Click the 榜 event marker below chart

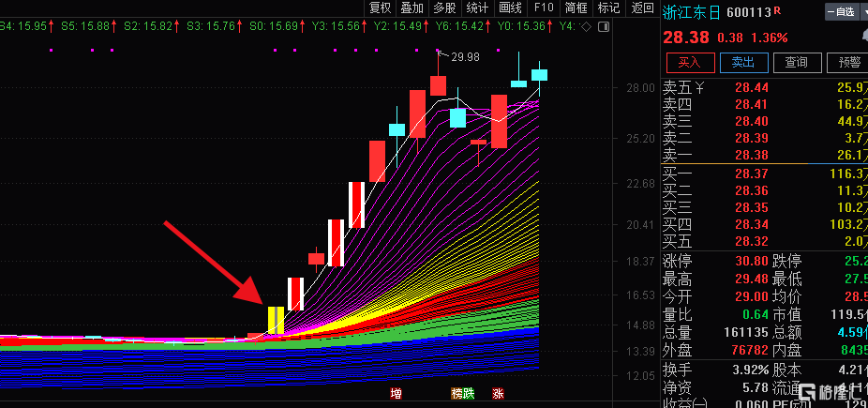point(456,394)
